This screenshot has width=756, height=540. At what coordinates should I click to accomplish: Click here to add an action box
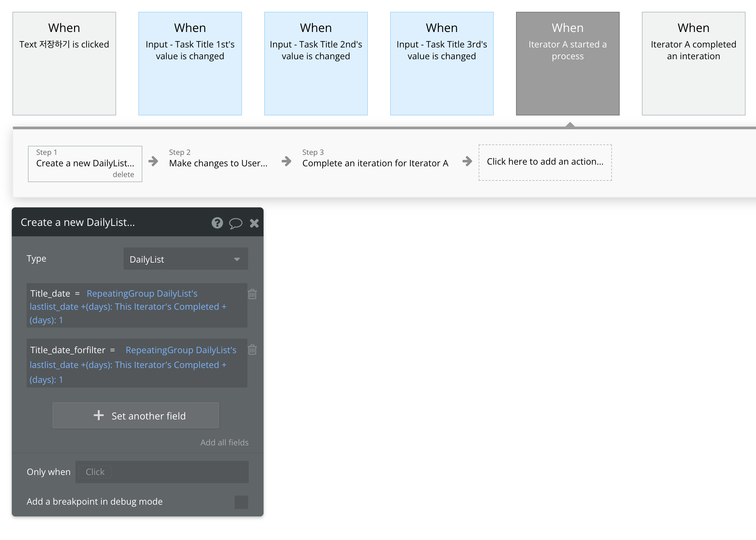click(x=545, y=162)
